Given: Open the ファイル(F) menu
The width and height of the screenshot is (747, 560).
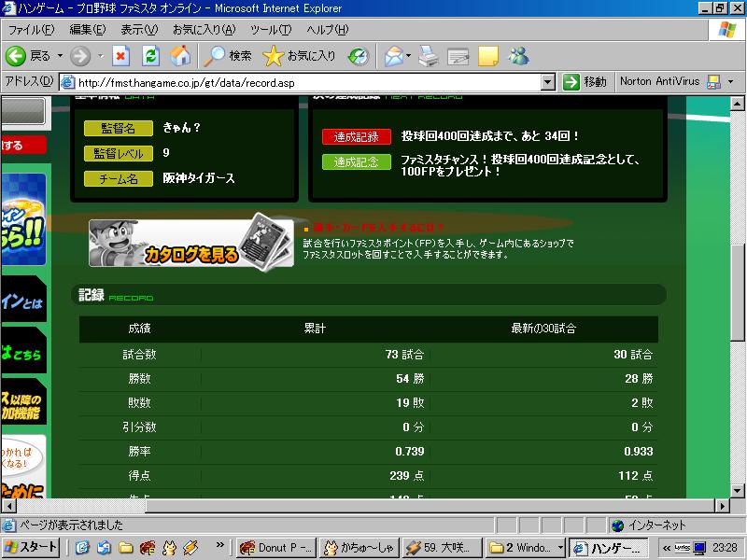Looking at the screenshot, I should click(32, 30).
